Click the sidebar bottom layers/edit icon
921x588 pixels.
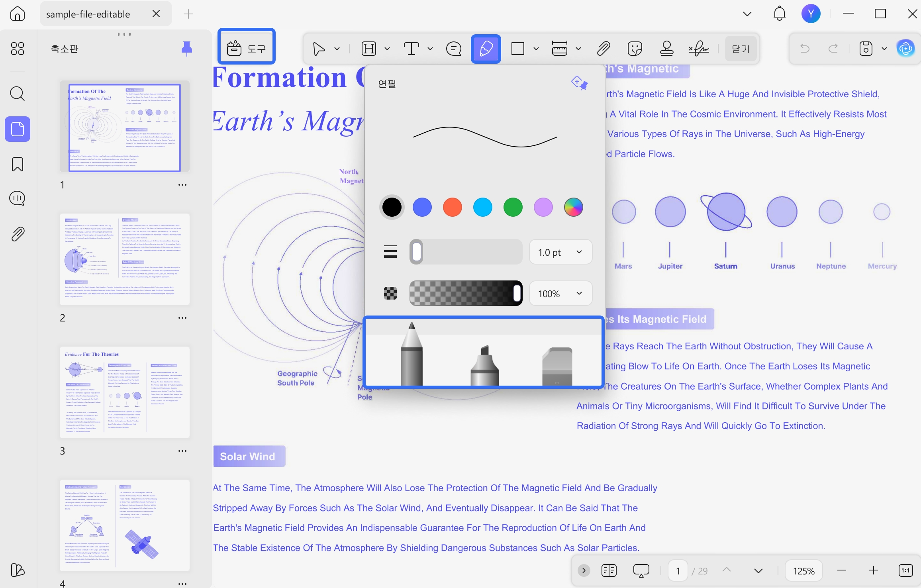[x=17, y=570]
